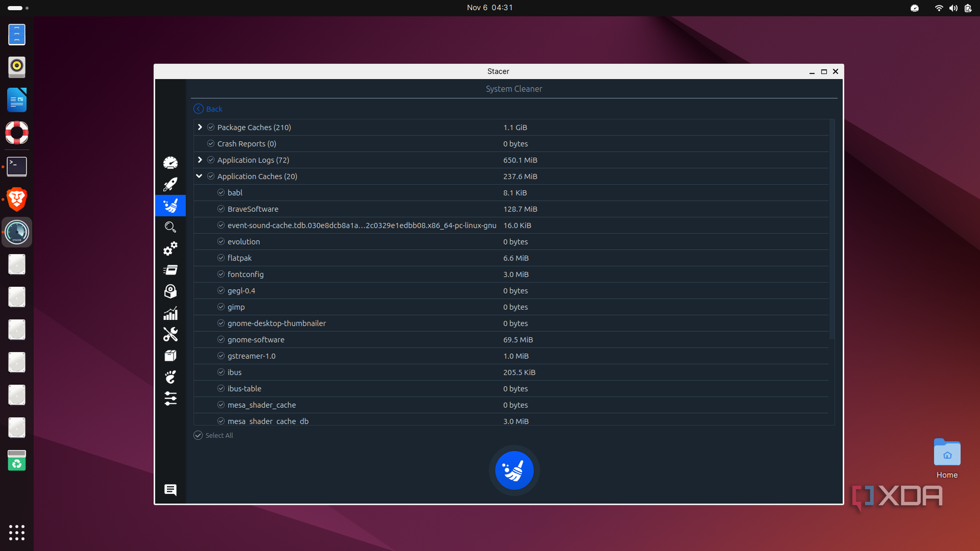Expand the Package Caches list
Screen dimensions: 980x551
pos(200,127)
